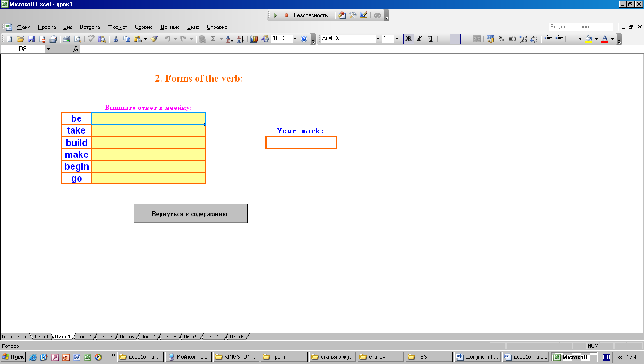Expand the Borders dropdown arrow

click(x=580, y=39)
